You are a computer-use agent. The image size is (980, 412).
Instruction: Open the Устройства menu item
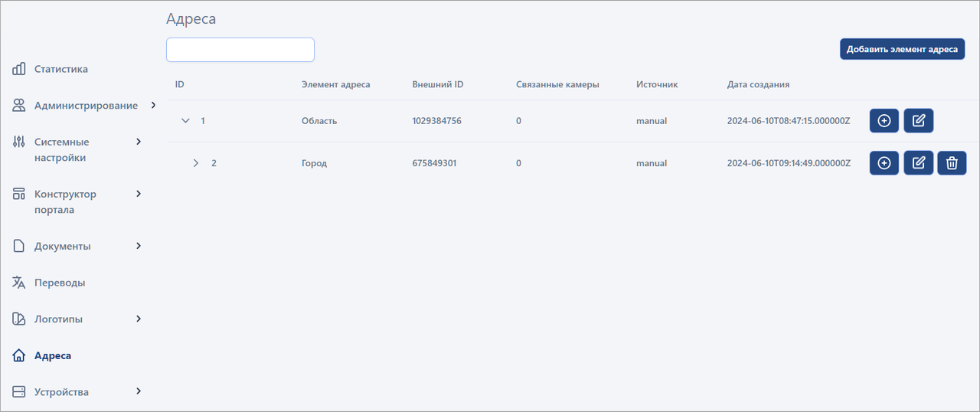pyautogui.click(x=61, y=392)
